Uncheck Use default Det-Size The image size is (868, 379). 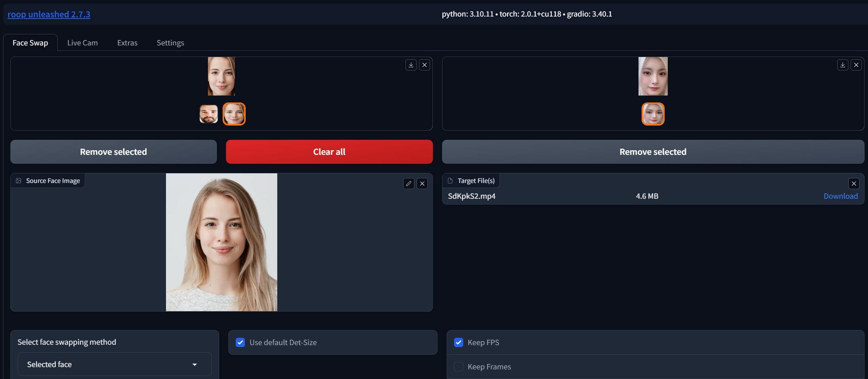point(240,342)
